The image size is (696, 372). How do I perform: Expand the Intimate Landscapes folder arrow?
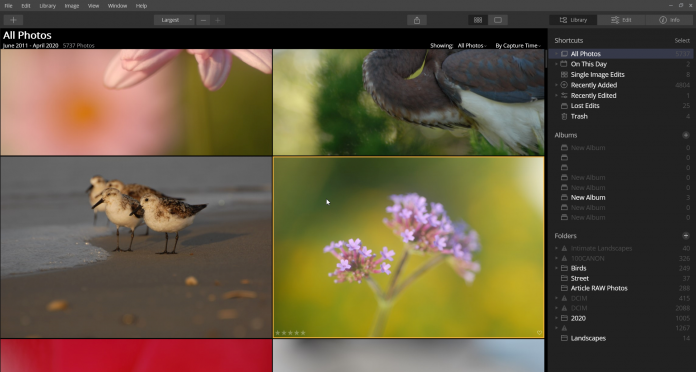(x=556, y=248)
